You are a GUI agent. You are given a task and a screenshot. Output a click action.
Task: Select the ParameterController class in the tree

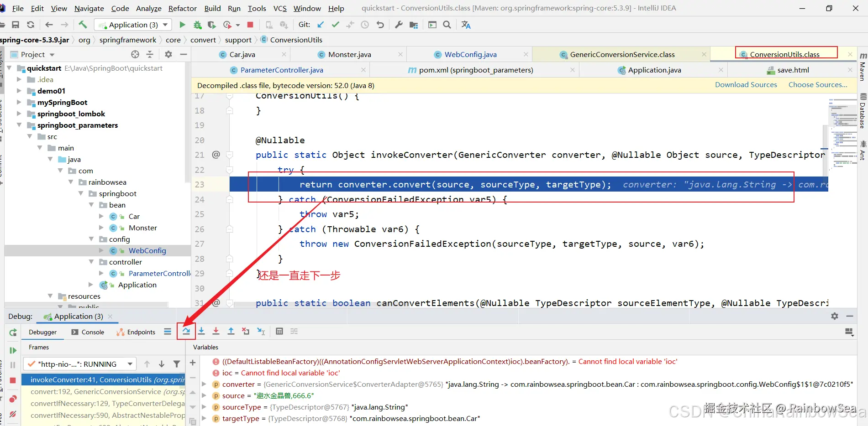(159, 273)
